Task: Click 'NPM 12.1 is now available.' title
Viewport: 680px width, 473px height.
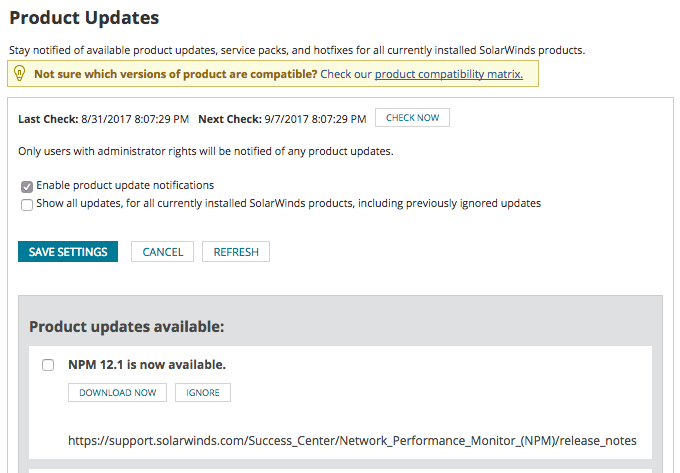Action: (147, 365)
